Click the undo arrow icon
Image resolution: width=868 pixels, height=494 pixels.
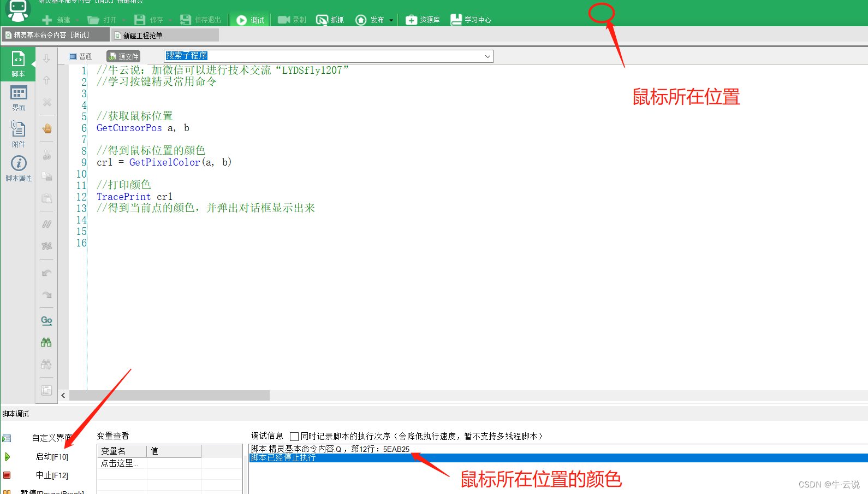coord(47,273)
